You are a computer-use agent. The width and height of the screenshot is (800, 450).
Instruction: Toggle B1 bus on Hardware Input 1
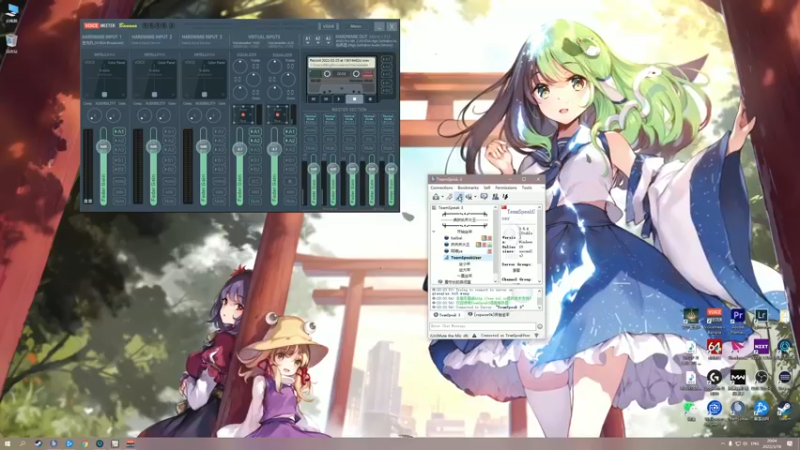(x=119, y=160)
